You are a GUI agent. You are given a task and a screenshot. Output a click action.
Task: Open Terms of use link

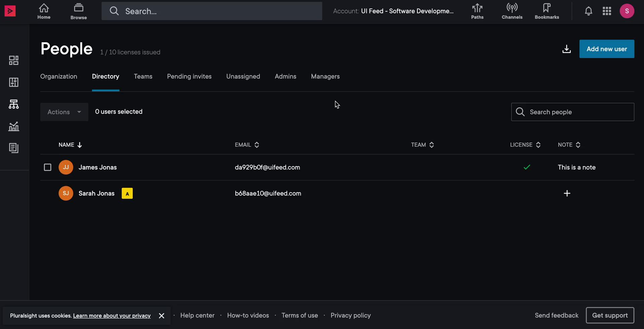click(x=300, y=315)
